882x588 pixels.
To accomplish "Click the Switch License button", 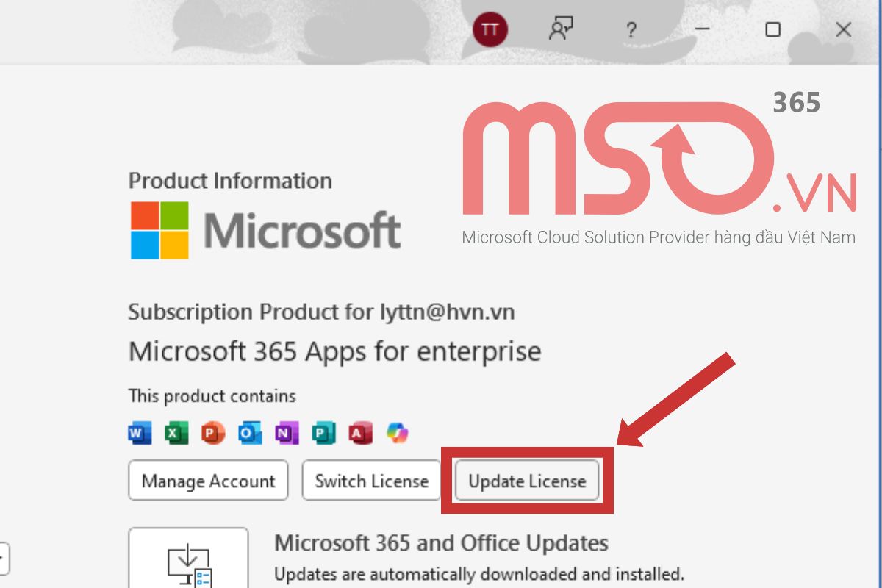I will pyautogui.click(x=371, y=481).
